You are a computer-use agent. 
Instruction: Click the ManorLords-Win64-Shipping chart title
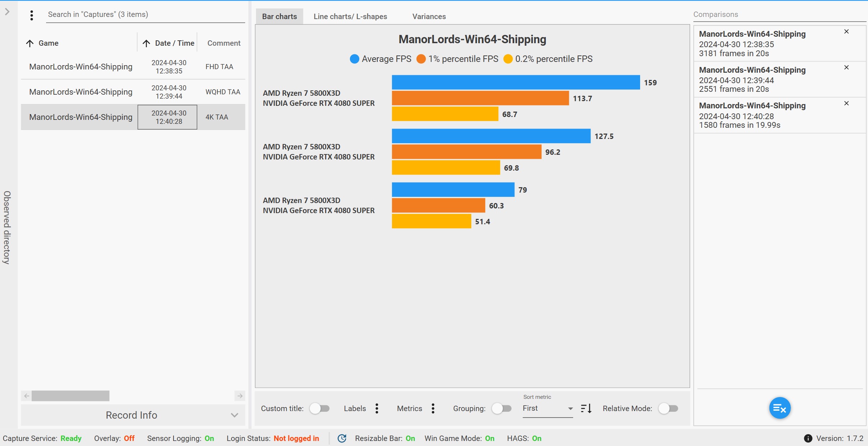tap(472, 39)
